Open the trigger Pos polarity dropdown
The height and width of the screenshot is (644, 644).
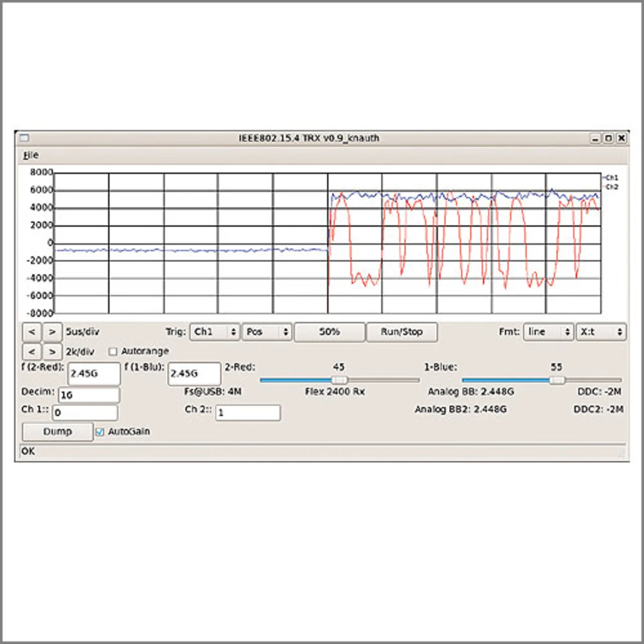click(x=267, y=332)
